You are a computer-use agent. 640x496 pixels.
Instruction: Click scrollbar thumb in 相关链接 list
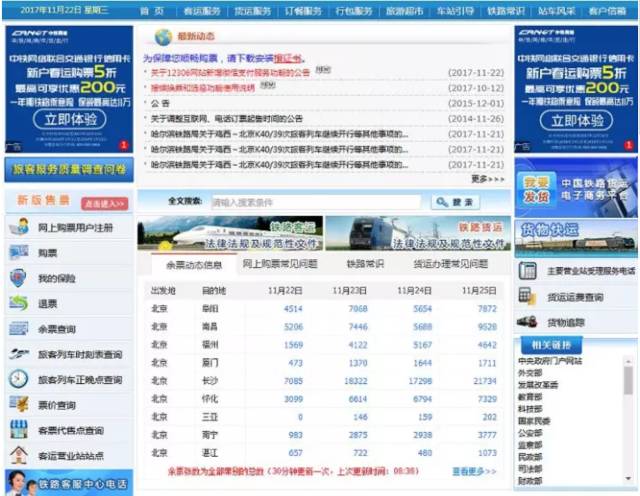pyautogui.click(x=628, y=380)
